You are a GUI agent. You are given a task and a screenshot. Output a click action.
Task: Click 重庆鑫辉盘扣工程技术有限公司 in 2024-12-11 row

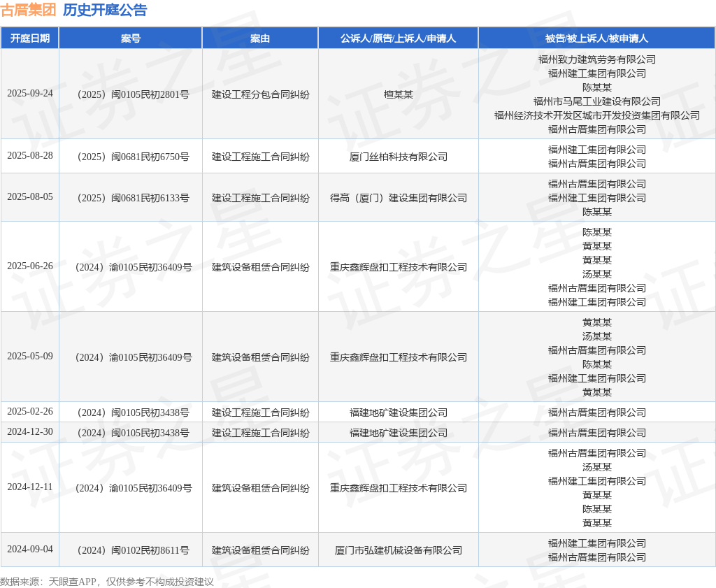point(398,488)
